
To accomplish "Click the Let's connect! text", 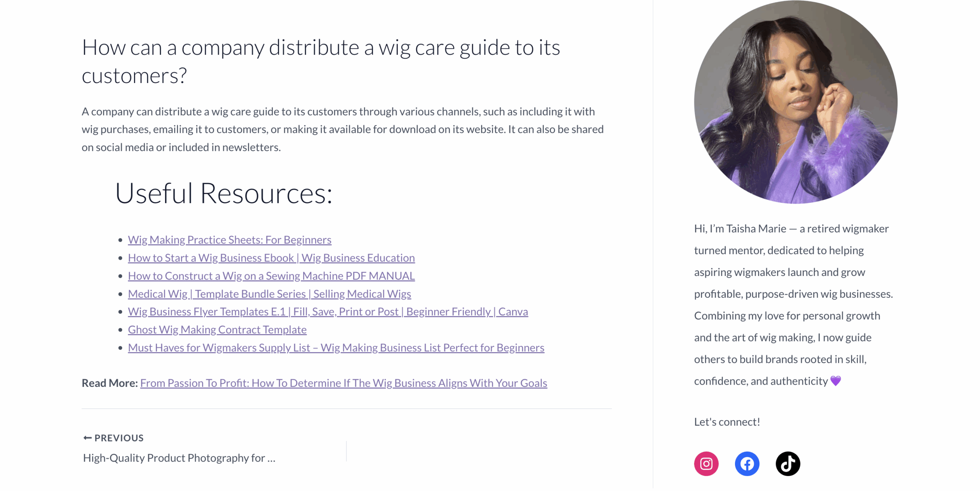I will point(727,422).
